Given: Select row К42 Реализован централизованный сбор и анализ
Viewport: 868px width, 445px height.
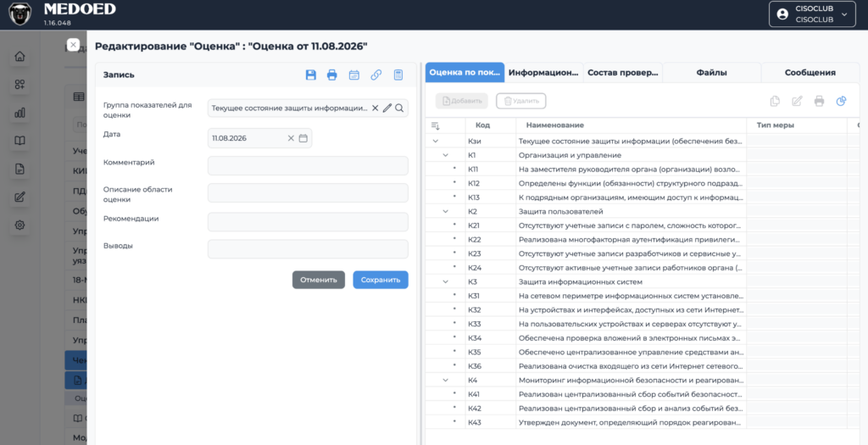Looking at the screenshot, I should point(643,409).
